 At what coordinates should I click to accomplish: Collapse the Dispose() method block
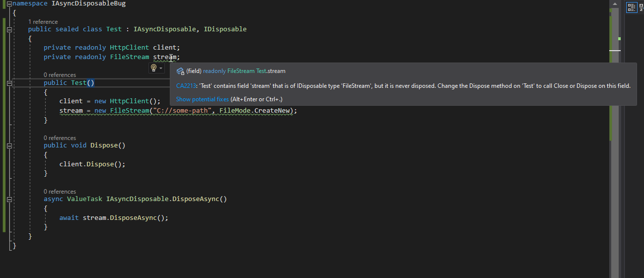9,146
